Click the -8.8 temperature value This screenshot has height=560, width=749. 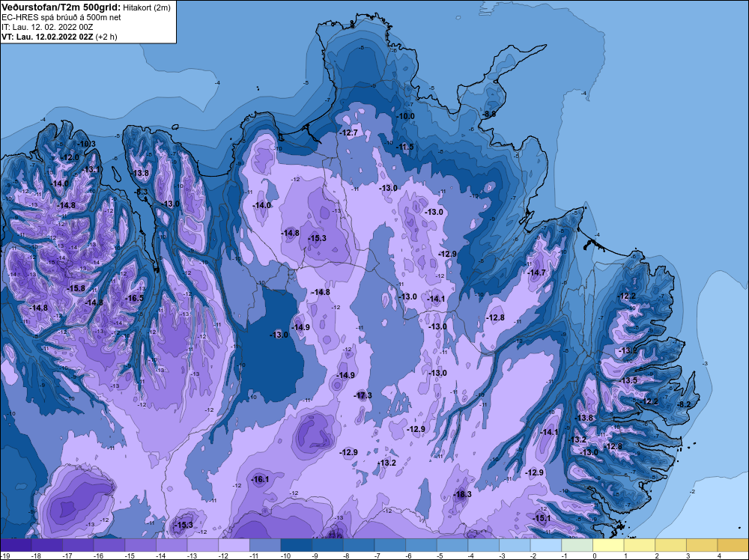click(488, 114)
